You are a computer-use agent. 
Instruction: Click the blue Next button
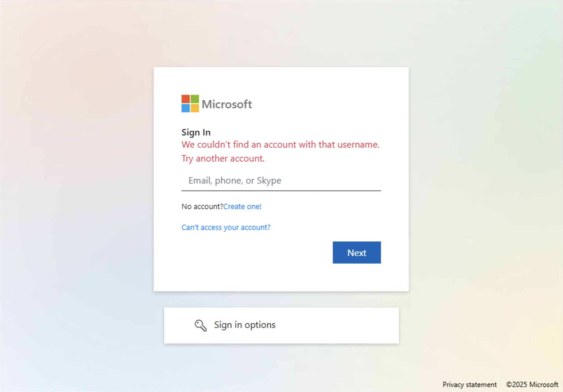click(357, 253)
